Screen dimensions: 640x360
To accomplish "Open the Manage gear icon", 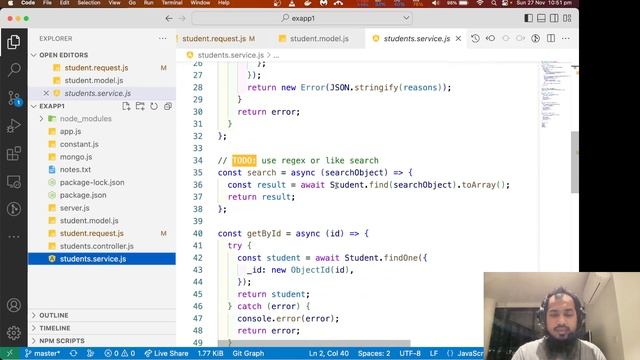I will pos(13,333).
